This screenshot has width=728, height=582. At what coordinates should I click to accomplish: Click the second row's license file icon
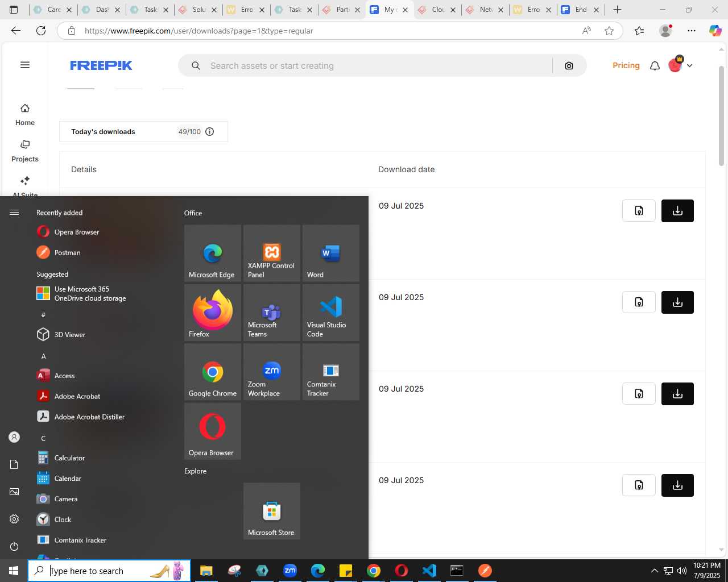pos(639,302)
